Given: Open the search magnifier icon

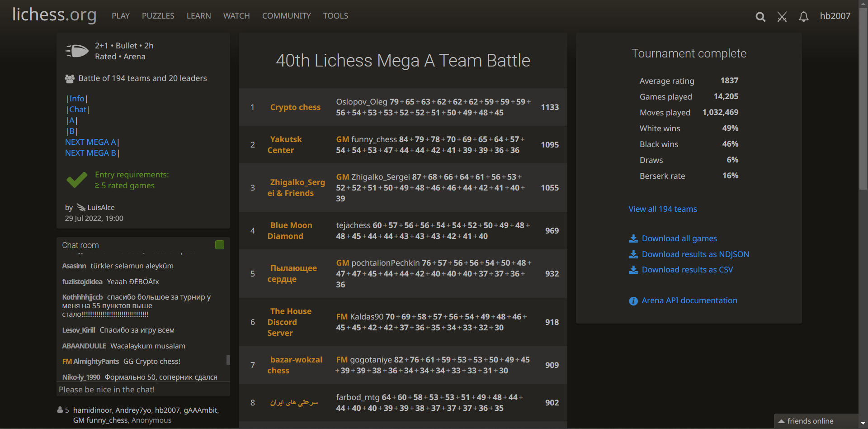Looking at the screenshot, I should 760,17.
